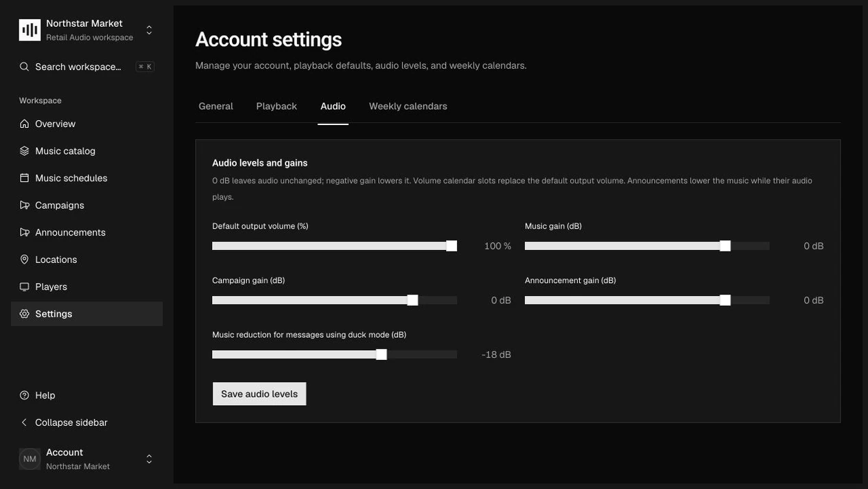Click the Workspace section label
The height and width of the screenshot is (489, 868).
[x=40, y=100]
